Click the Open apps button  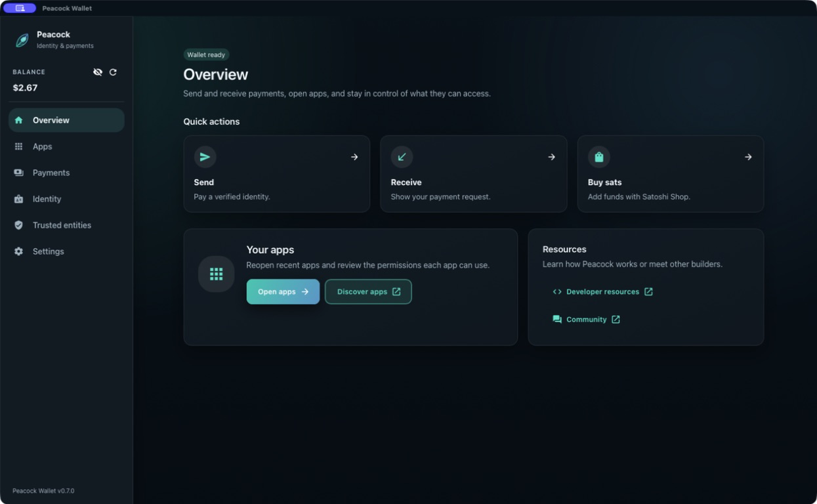tap(283, 292)
